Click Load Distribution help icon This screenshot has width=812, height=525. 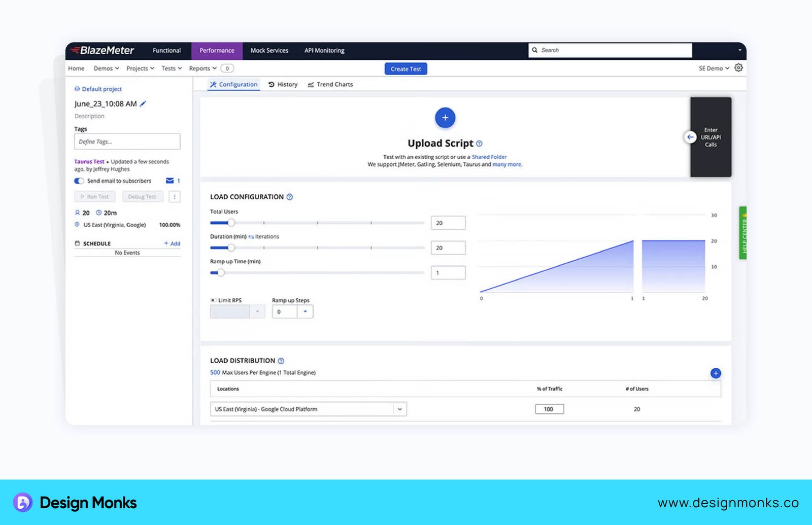click(281, 361)
